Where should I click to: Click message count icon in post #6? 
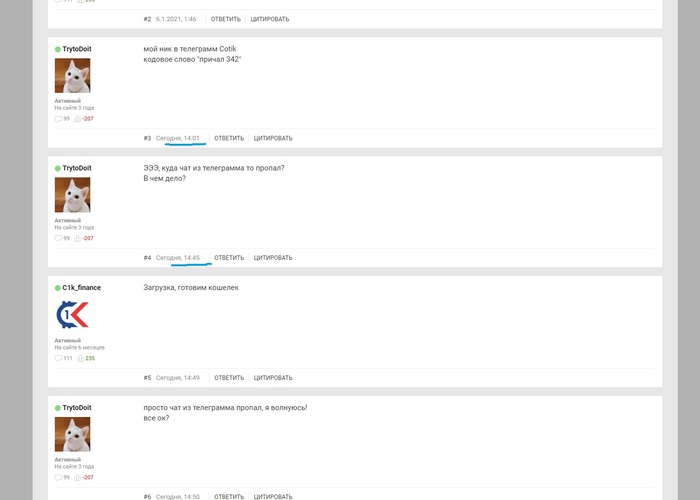pos(58,478)
